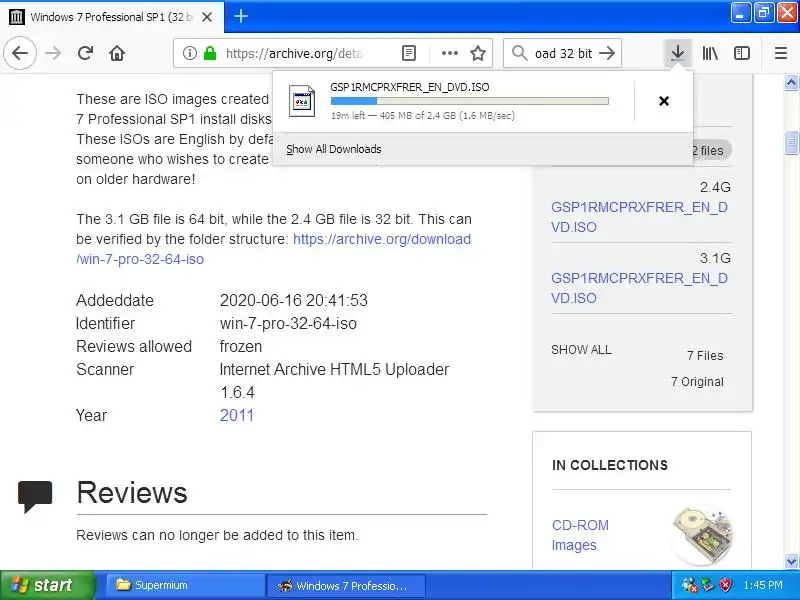Screen dimensions: 800x600
Task: Toggle reader view in address bar
Action: [x=409, y=53]
